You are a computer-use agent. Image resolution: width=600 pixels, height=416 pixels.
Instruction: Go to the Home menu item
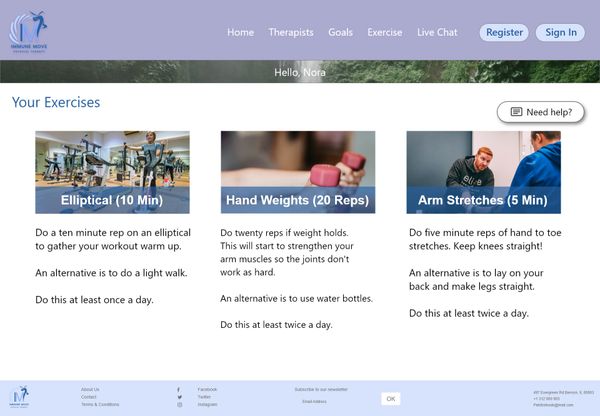click(240, 32)
